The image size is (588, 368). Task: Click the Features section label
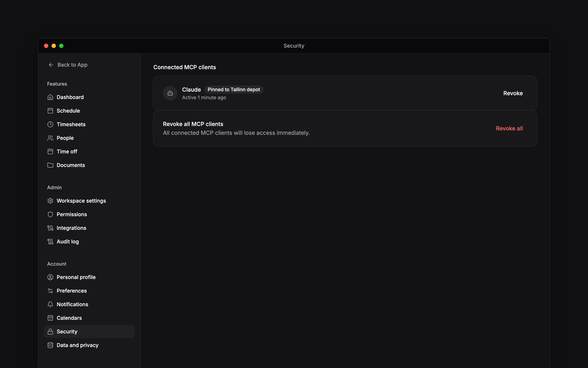pyautogui.click(x=57, y=84)
